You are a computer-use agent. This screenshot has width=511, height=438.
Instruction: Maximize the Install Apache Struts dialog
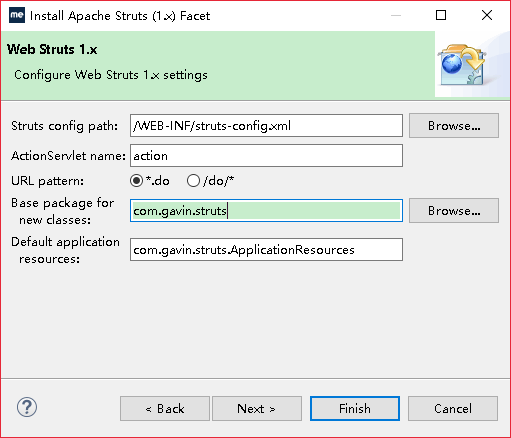coord(441,15)
